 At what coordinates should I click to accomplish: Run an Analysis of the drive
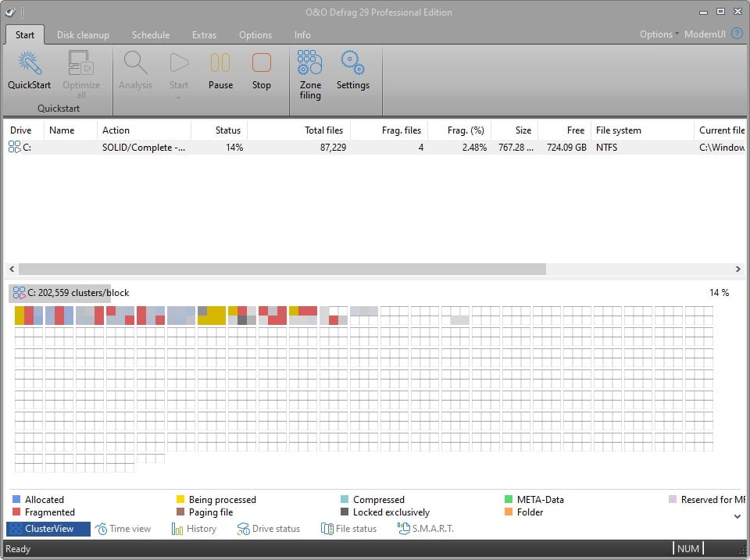(135, 69)
